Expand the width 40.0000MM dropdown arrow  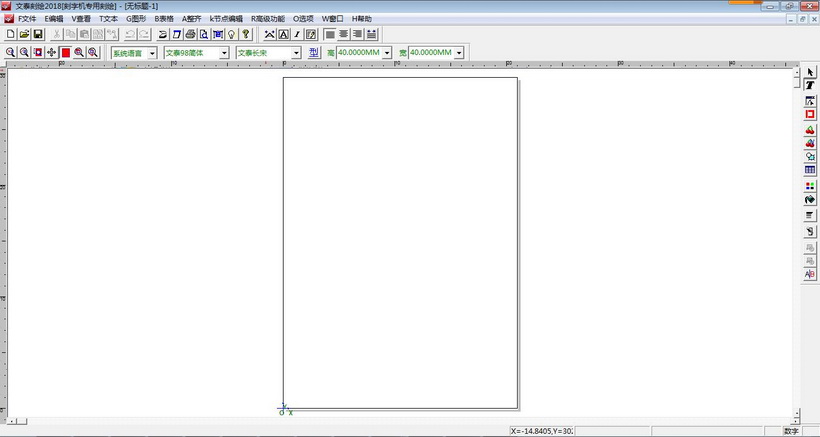(459, 53)
